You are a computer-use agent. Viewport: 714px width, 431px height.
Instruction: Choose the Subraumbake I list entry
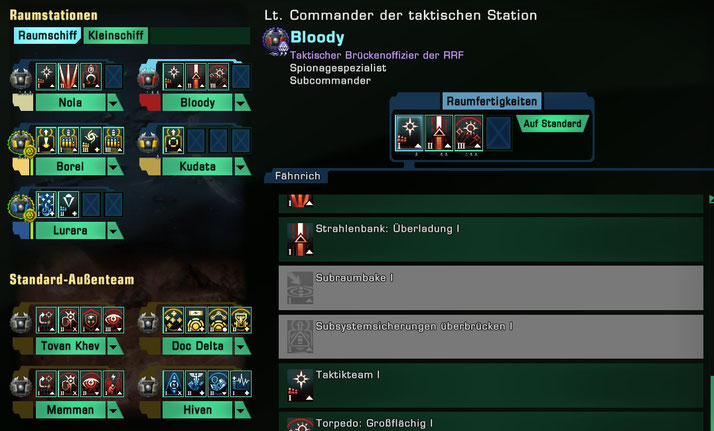pos(491,288)
